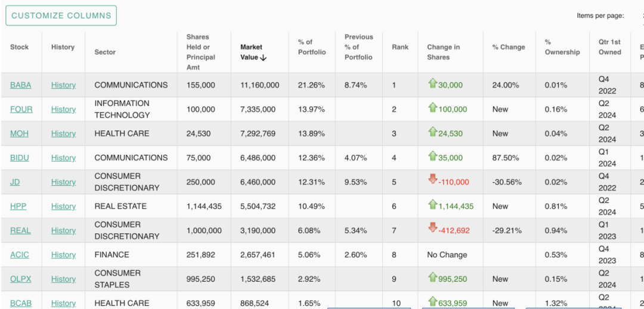Click red down arrow in JD row
This screenshot has height=309, width=644.
tap(432, 179)
